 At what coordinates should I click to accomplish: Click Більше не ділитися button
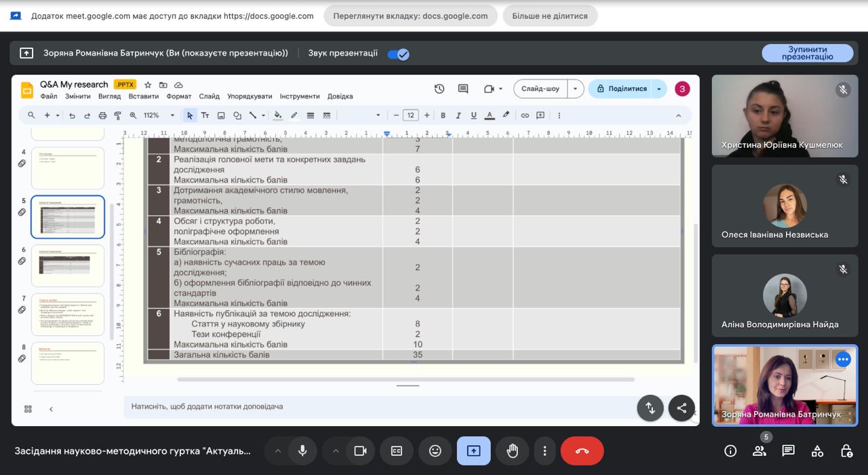[x=550, y=16]
